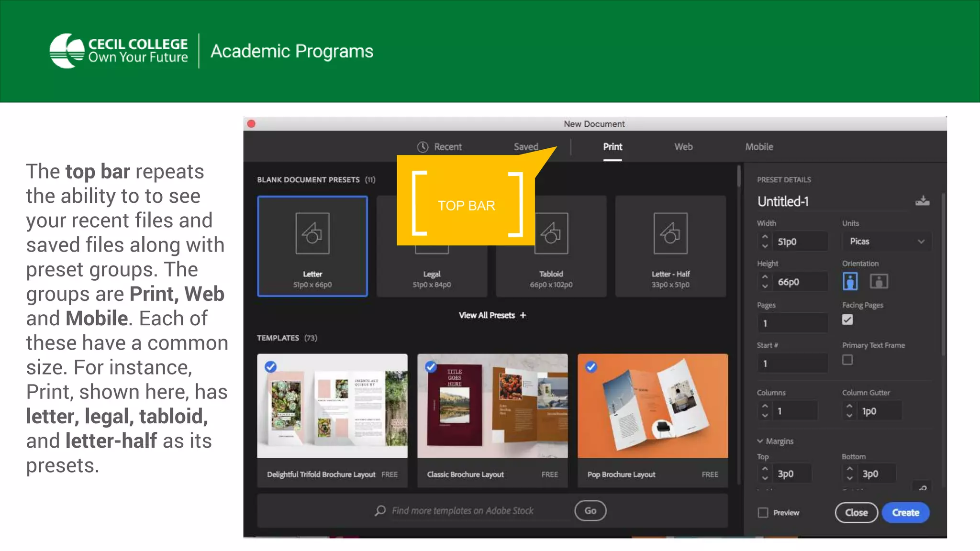Click the Width stepper arrows
Viewport: 980px width, 551px height.
[x=765, y=242]
